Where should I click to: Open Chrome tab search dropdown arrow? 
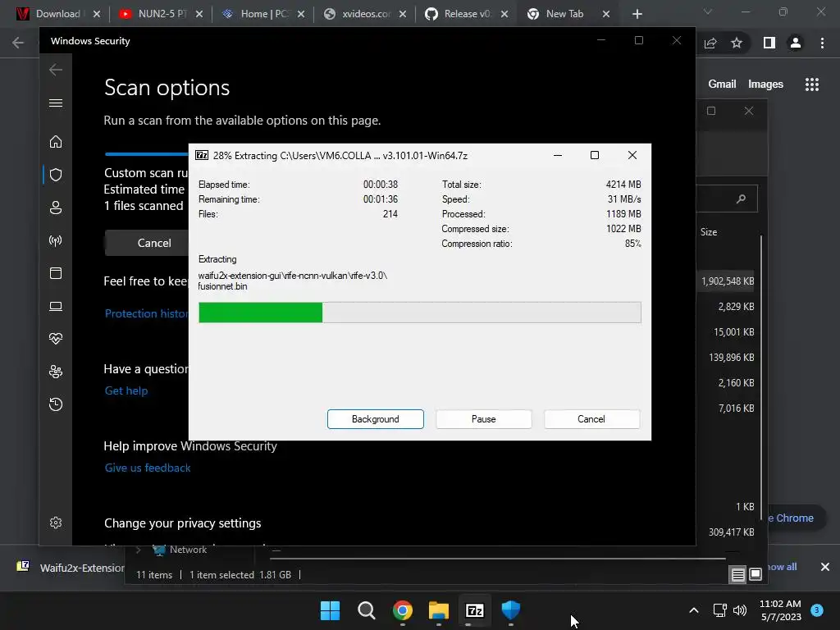(708, 11)
